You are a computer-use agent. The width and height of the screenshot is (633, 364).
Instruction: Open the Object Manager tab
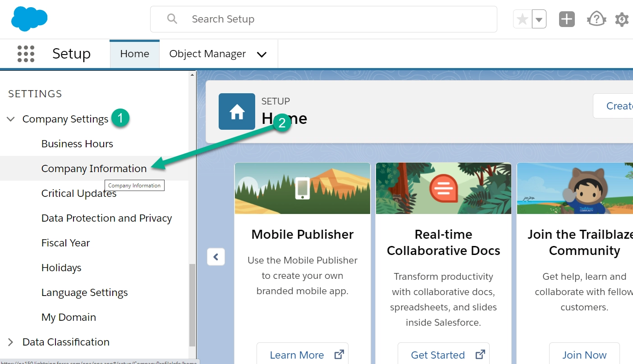(x=207, y=54)
